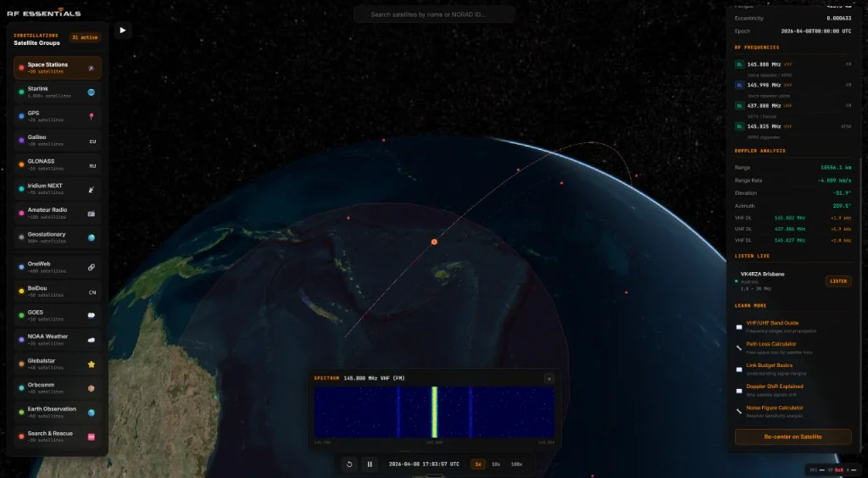This screenshot has height=478, width=868.
Task: Set playback speed to 1x
Action: [x=478, y=464]
